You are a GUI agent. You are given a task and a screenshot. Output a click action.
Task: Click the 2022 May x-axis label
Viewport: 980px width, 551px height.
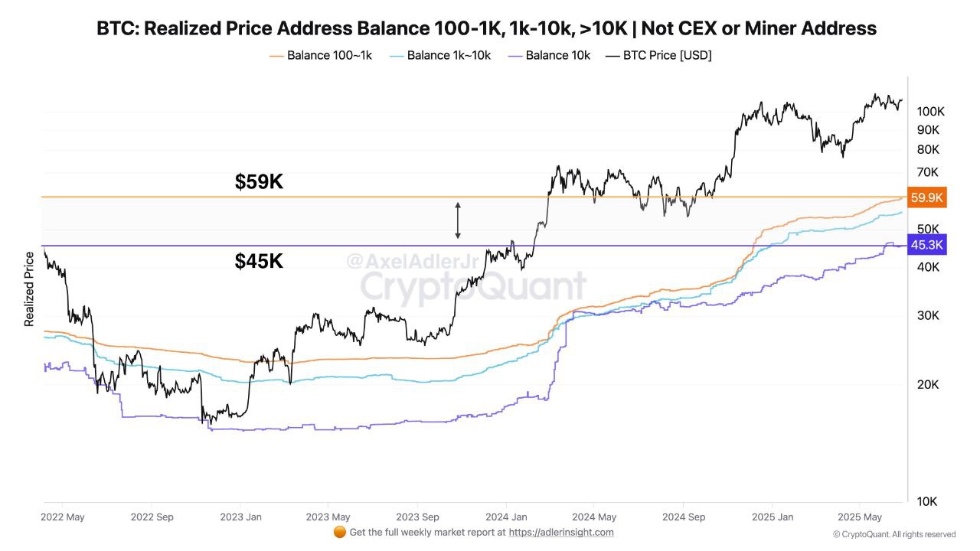(x=62, y=517)
